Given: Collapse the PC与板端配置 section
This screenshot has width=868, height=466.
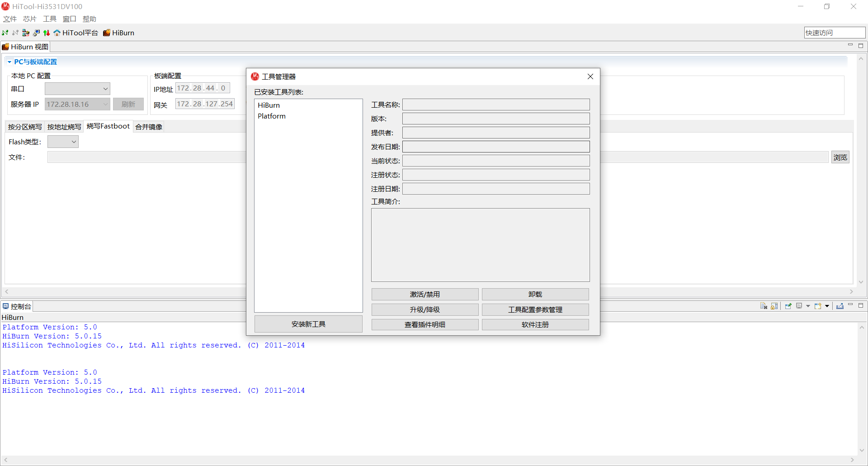Looking at the screenshot, I should pyautogui.click(x=10, y=62).
